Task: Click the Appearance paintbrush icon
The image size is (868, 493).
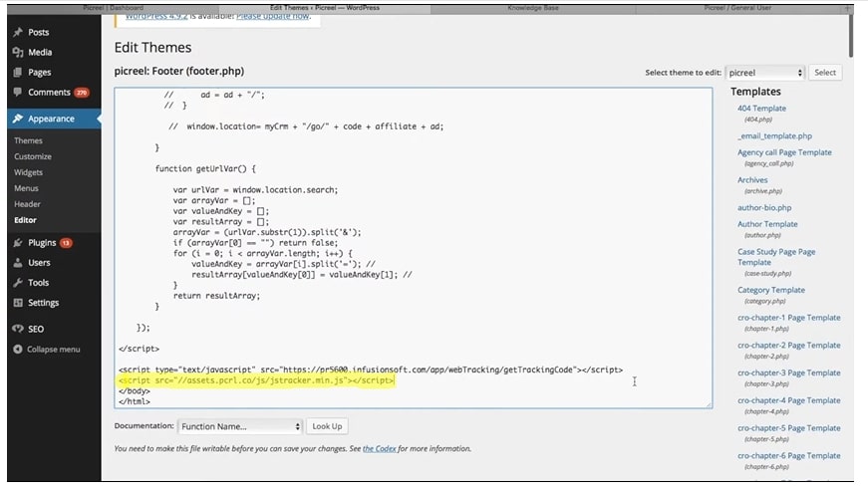Action: pos(18,119)
